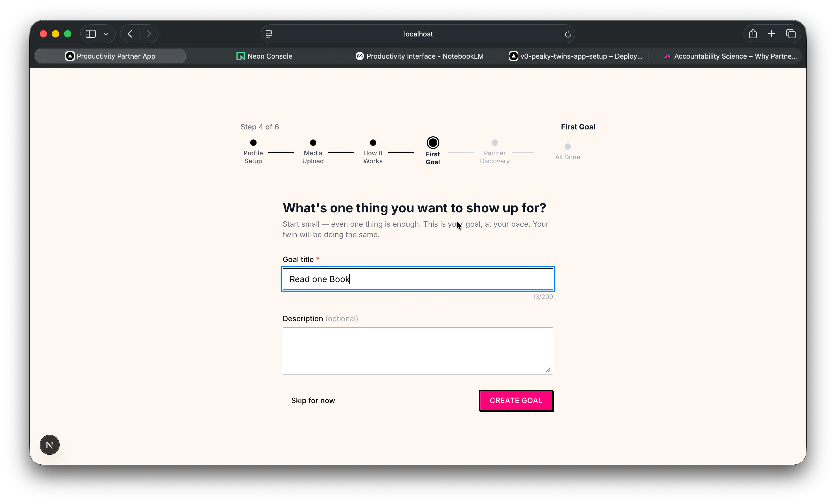Screen dimensions: 836x504
Task: Click the heading 'What's one thing you want to show up for?'
Action: tap(414, 208)
